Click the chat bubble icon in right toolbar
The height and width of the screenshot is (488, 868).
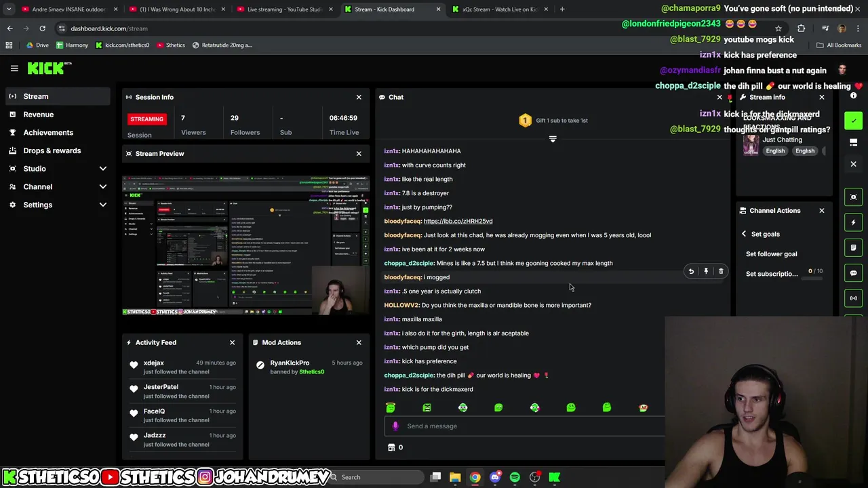point(854,273)
